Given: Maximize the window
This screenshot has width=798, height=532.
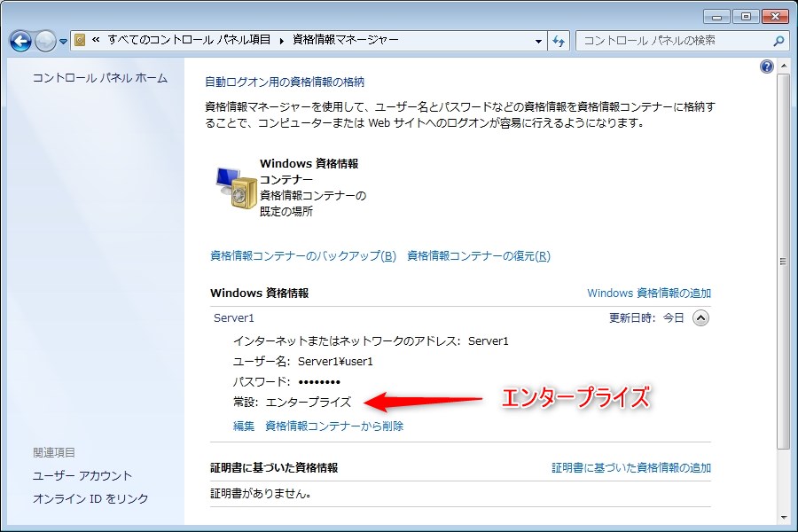Looking at the screenshot, I should [746, 16].
